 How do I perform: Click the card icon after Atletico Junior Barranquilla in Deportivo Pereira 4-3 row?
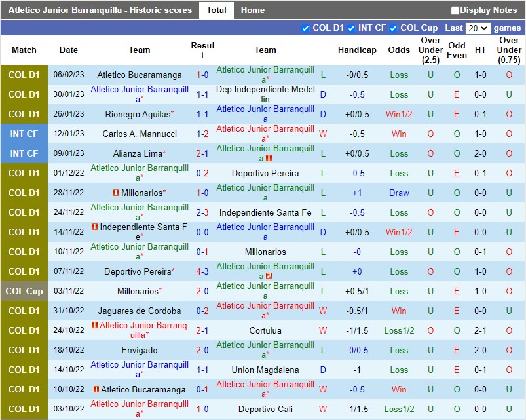tap(269, 277)
